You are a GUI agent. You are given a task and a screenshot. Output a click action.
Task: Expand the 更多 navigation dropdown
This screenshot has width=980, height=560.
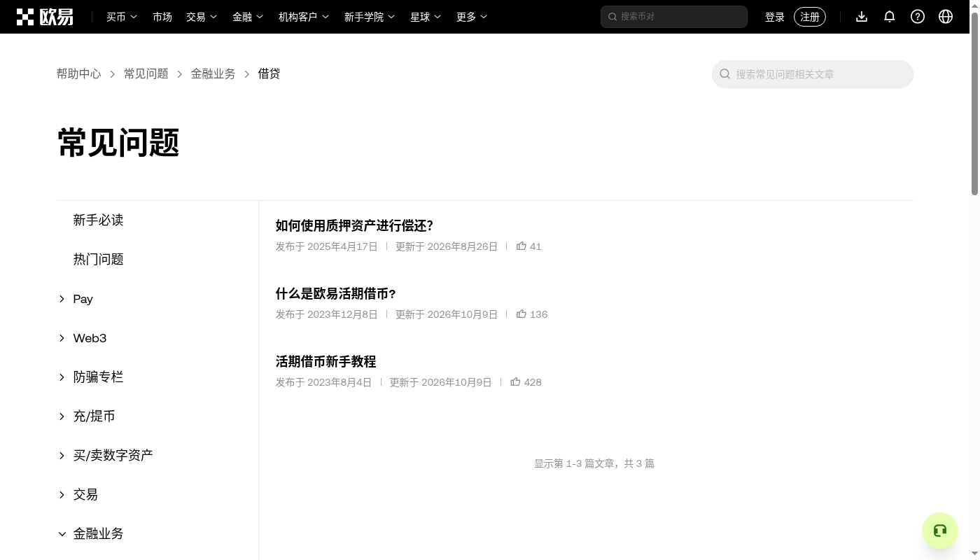click(x=472, y=17)
